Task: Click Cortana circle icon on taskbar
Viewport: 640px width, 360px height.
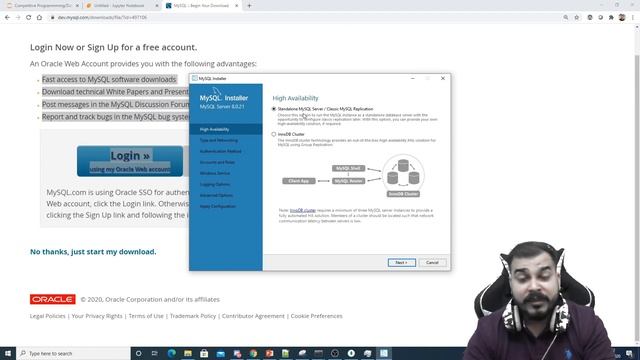Action: (138, 353)
